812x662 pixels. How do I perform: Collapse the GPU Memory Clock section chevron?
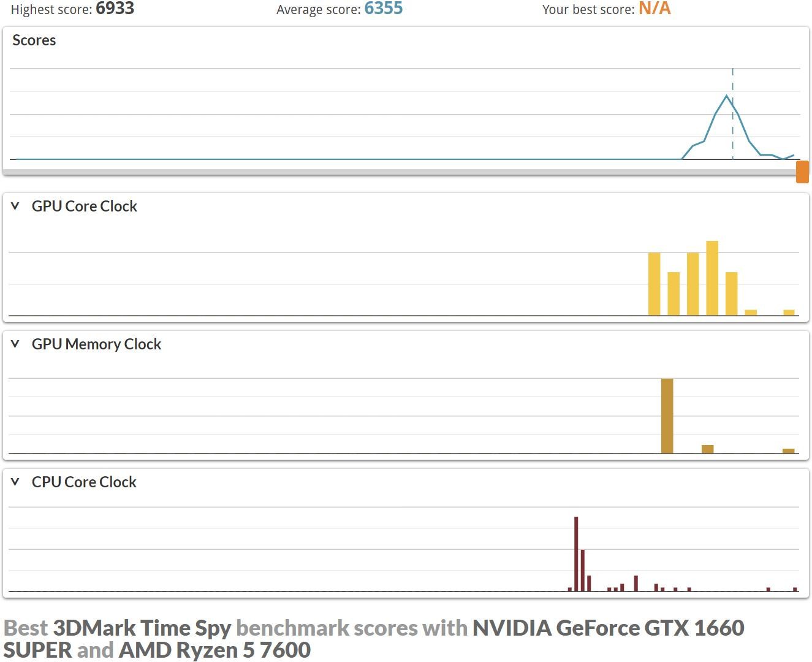[x=15, y=344]
